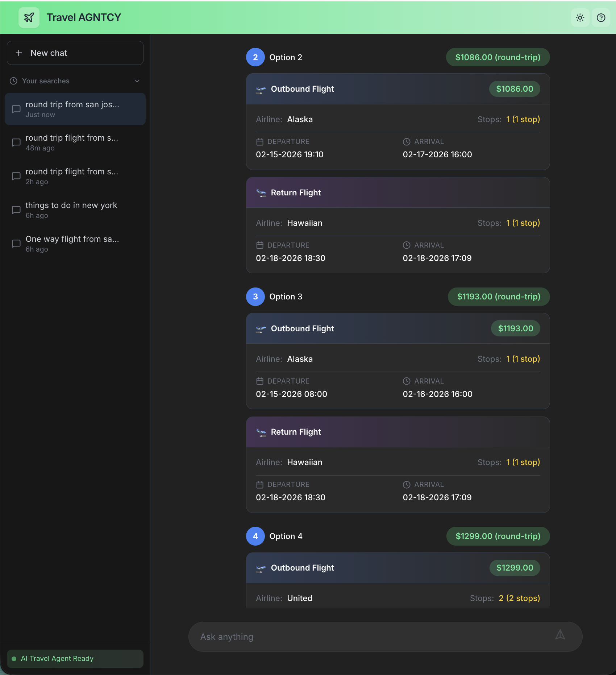Open the 2h ago round trip flight search
616x675 pixels.
[x=75, y=176]
